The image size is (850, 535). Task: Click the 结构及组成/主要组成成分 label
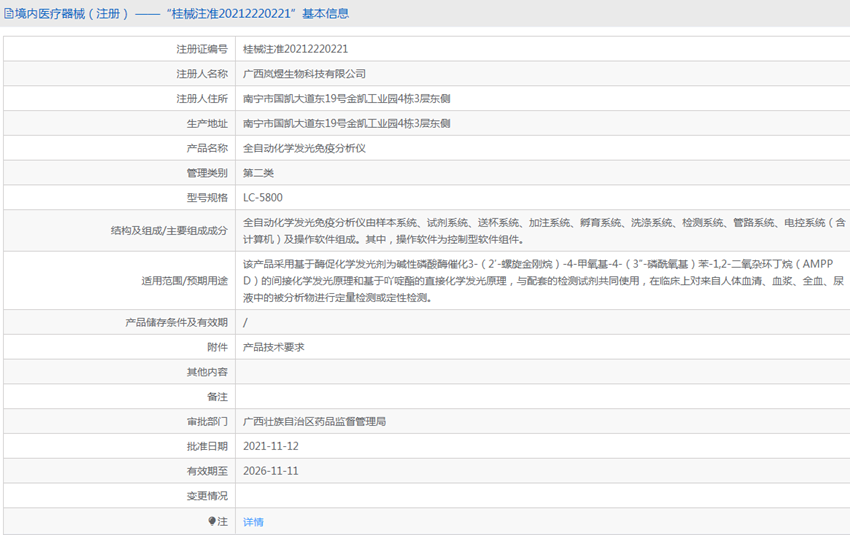(x=169, y=230)
